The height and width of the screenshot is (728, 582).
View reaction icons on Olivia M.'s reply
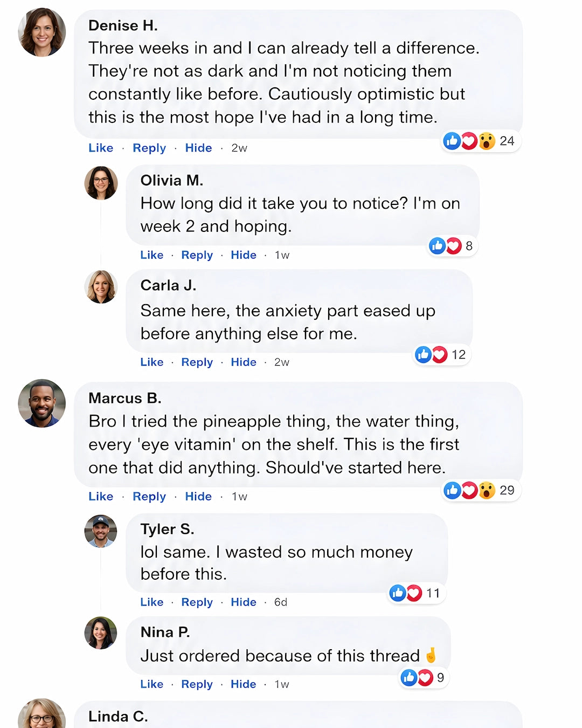click(x=453, y=246)
